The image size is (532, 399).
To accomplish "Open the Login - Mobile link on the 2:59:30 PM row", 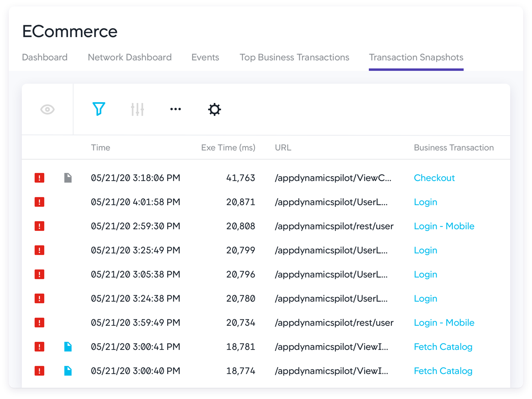I will click(x=444, y=226).
